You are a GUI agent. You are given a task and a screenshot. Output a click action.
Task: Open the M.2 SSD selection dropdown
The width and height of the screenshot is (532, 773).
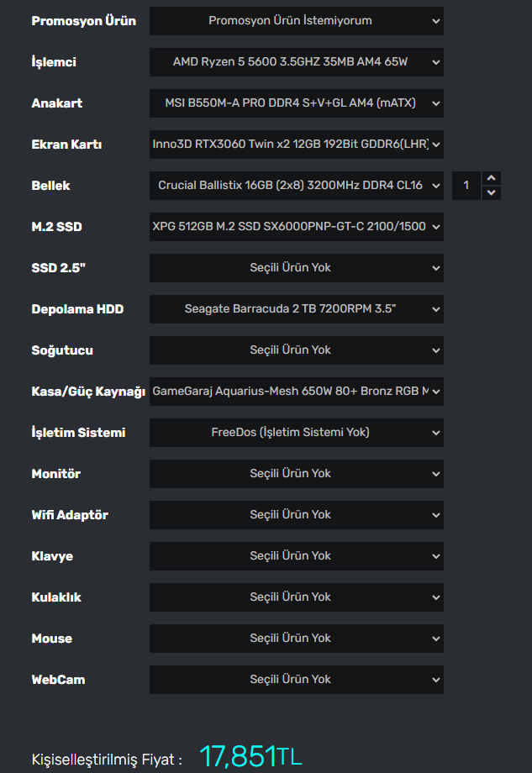[296, 227]
